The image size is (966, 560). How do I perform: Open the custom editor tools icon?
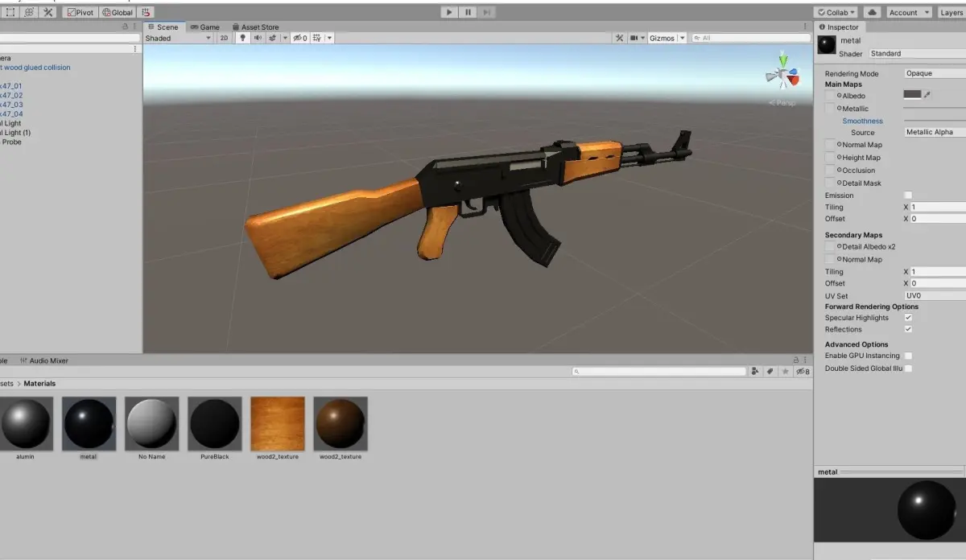(48, 12)
